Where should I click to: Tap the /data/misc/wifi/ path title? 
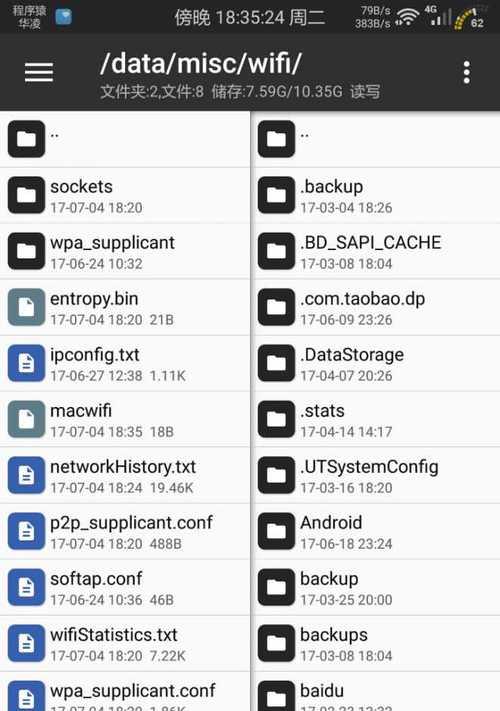(200, 63)
